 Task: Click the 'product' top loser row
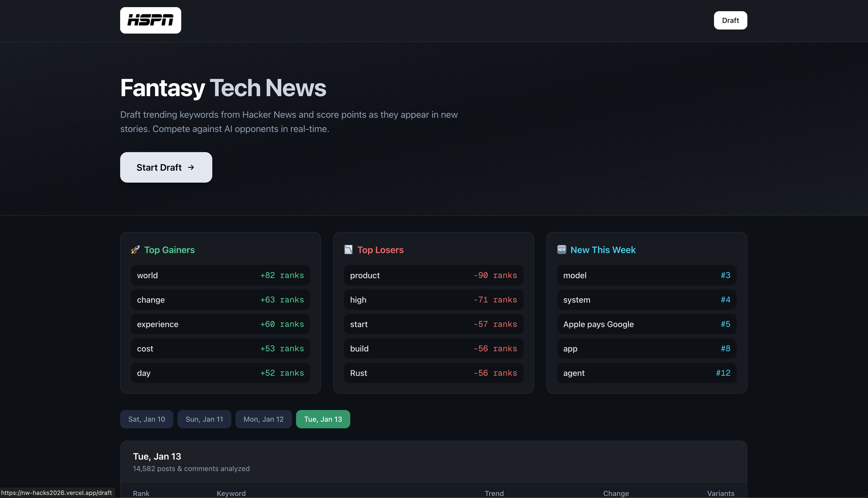(x=433, y=275)
